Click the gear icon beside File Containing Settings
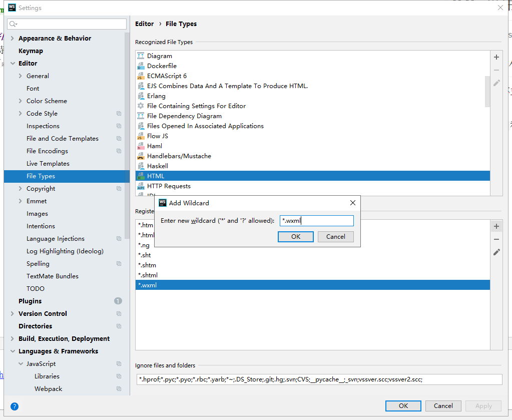 coord(141,106)
